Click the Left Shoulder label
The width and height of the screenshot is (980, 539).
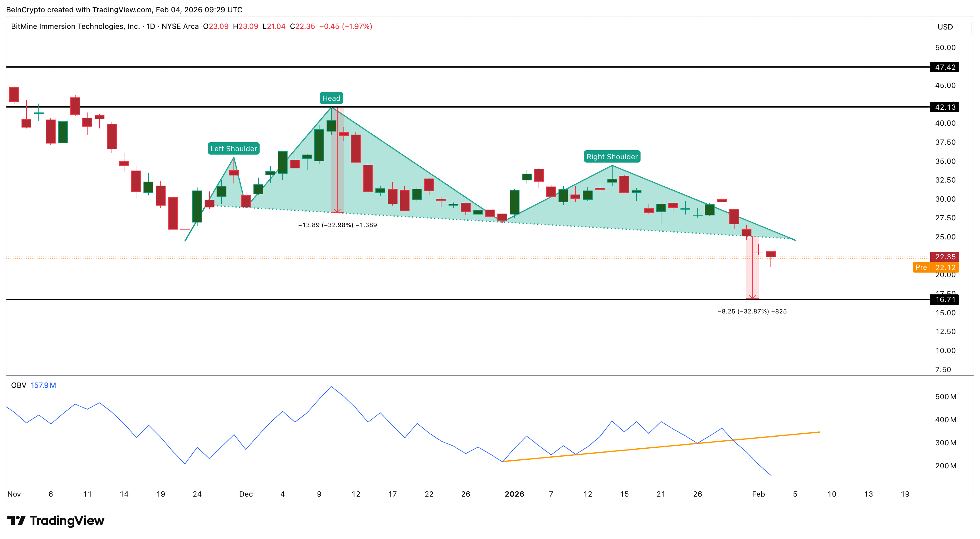point(233,148)
